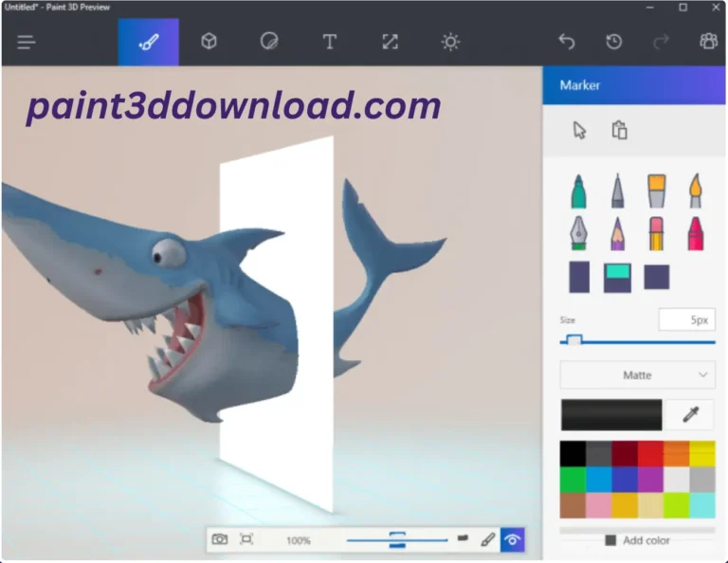Viewport: 728px width, 563px height.
Task: Open the Canvas resize tab
Action: pyautogui.click(x=390, y=42)
